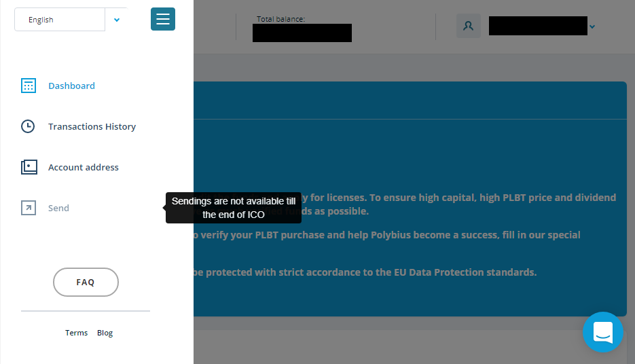Open Dashboard menu item
The width and height of the screenshot is (635, 364).
(x=72, y=86)
